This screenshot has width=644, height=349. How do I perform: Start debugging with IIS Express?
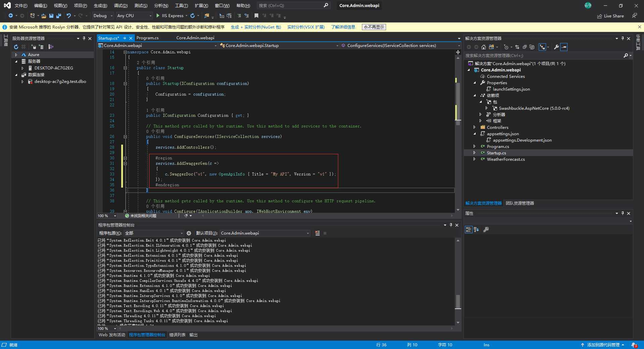[170, 16]
